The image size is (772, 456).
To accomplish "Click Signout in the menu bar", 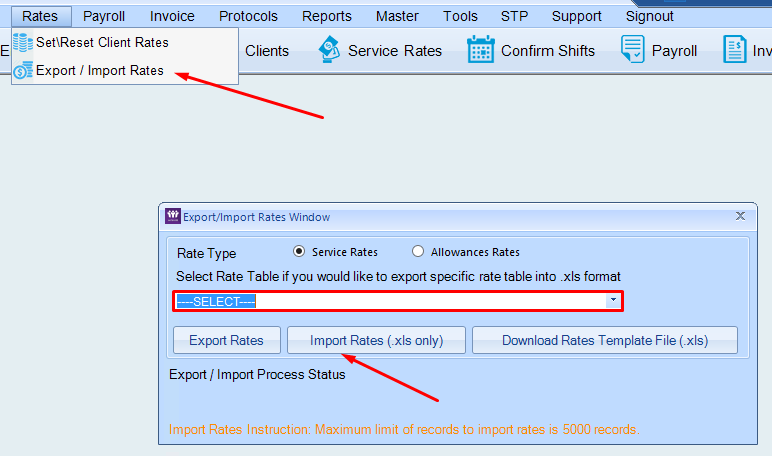I will (649, 16).
